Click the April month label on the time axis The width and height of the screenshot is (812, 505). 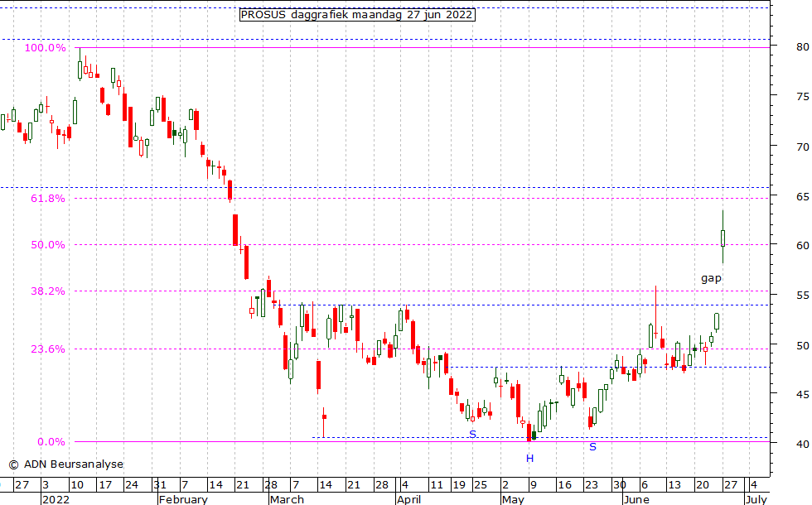[409, 499]
